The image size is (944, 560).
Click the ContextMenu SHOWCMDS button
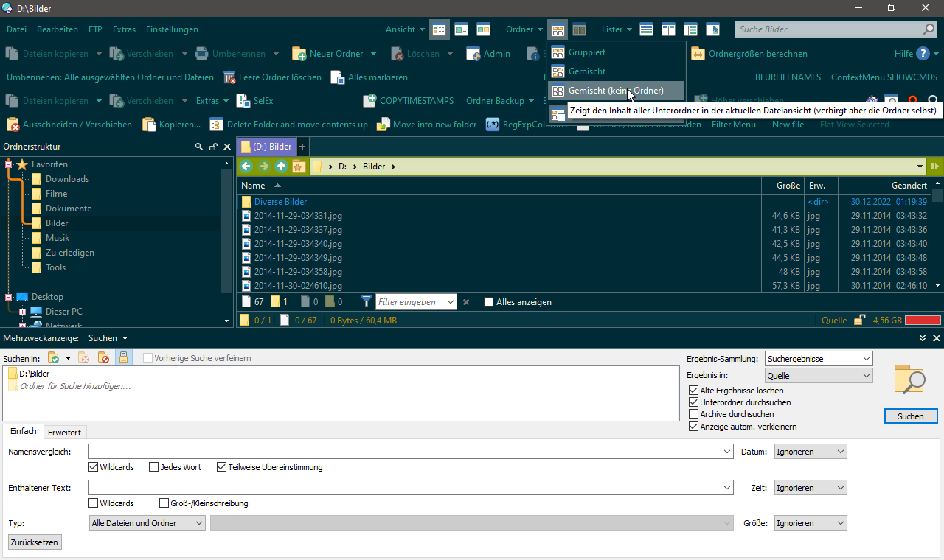(x=884, y=77)
